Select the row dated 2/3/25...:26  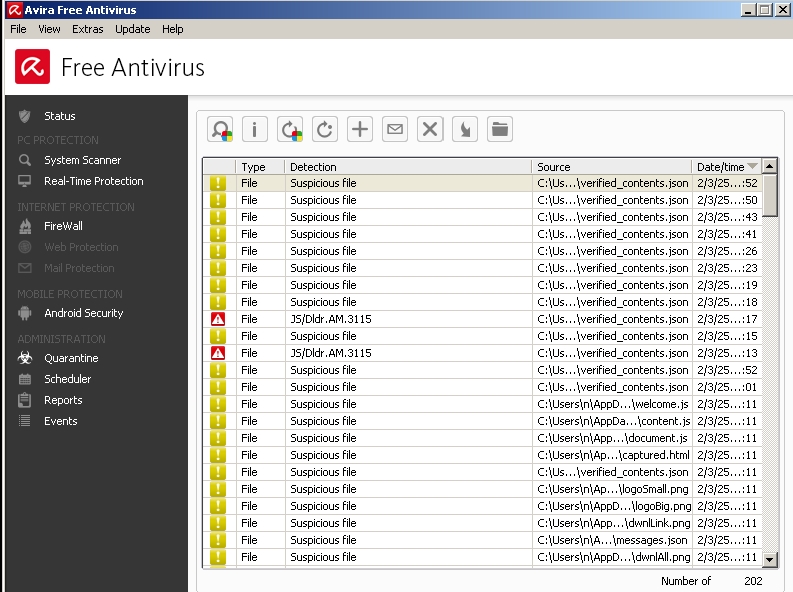[x=482, y=251]
